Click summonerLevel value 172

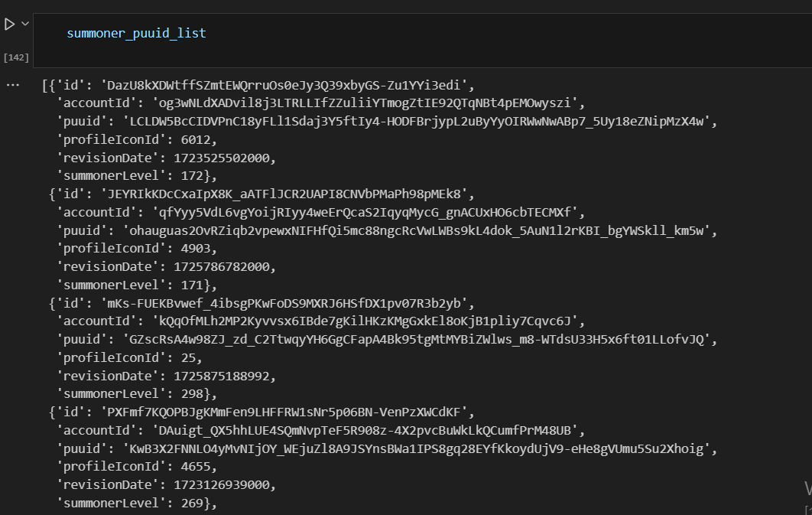point(192,176)
